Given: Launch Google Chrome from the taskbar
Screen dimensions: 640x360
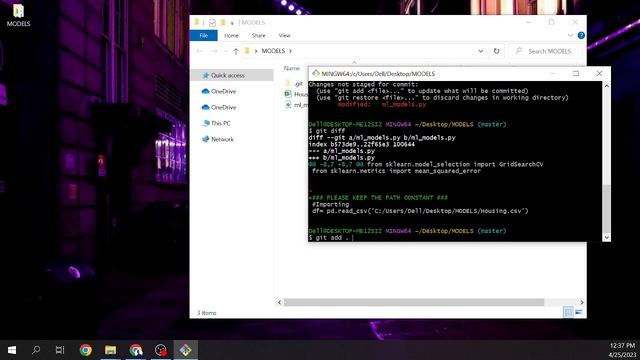Looking at the screenshot, I should (x=86, y=350).
